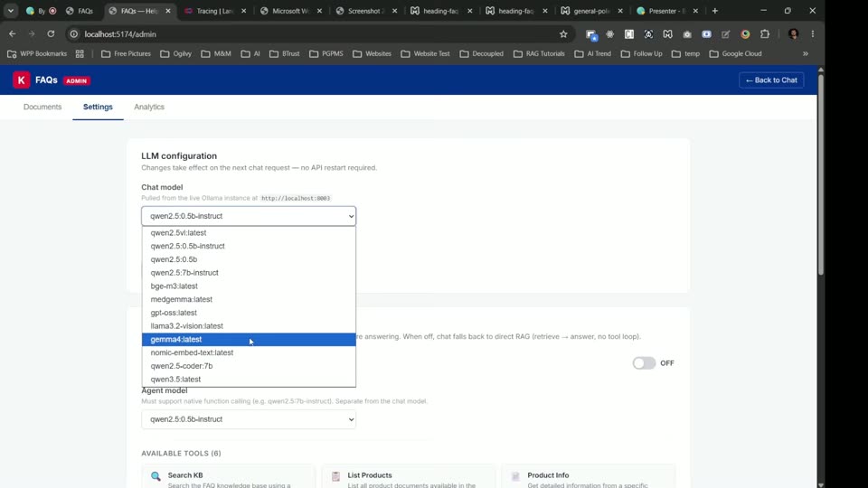The width and height of the screenshot is (868, 488).
Task: Click the address bar URL
Action: (x=120, y=34)
